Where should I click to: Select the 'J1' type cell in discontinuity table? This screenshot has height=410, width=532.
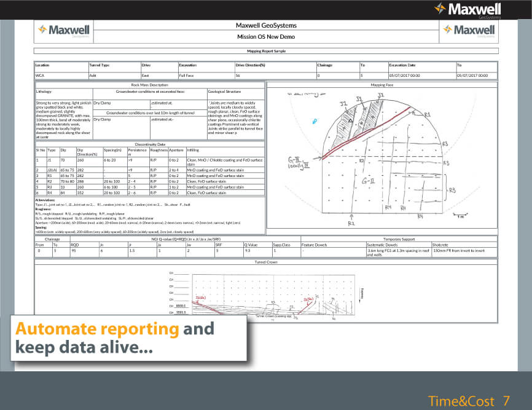tap(53, 162)
